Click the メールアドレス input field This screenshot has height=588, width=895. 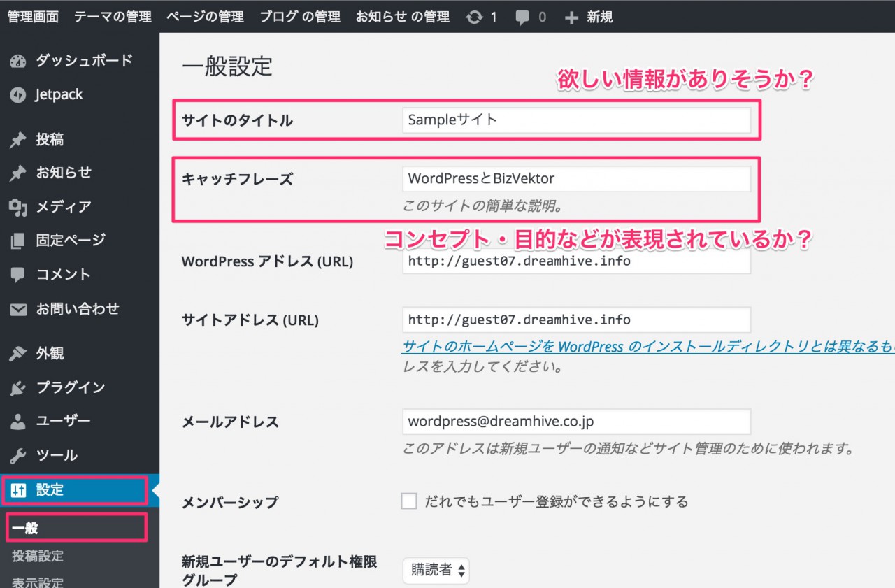pos(576,422)
